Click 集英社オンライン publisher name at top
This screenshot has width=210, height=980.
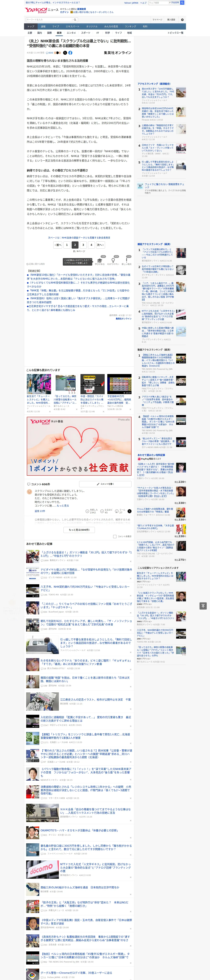click(117, 53)
